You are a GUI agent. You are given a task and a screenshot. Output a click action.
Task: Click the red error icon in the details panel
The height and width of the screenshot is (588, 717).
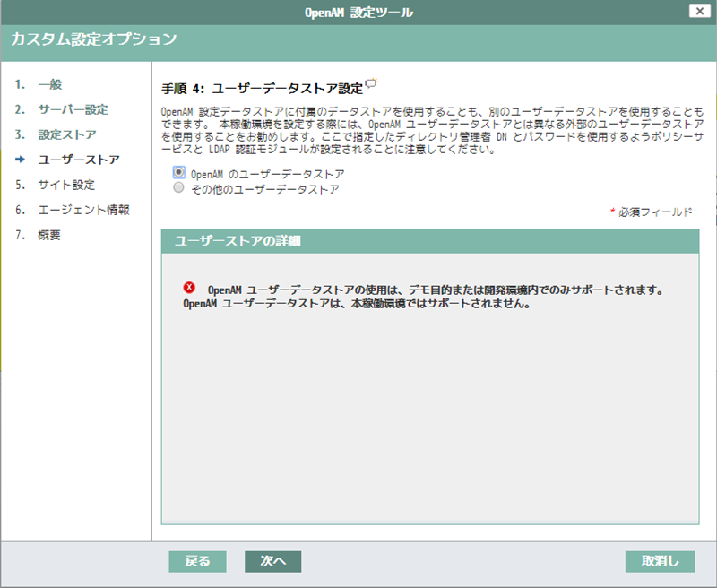tap(189, 289)
